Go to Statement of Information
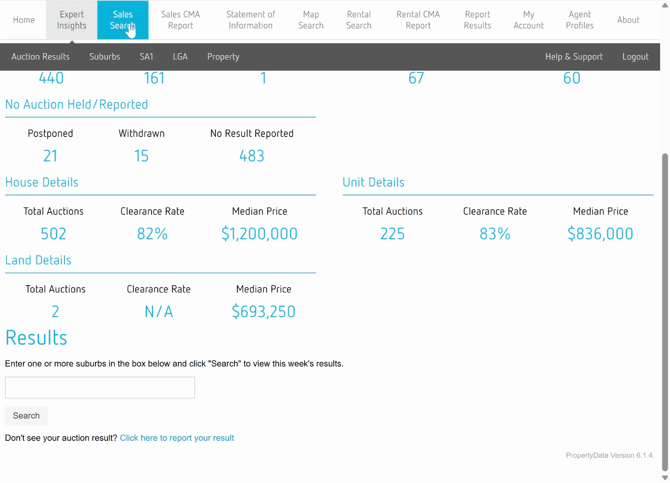The width and height of the screenshot is (670, 483). (250, 20)
